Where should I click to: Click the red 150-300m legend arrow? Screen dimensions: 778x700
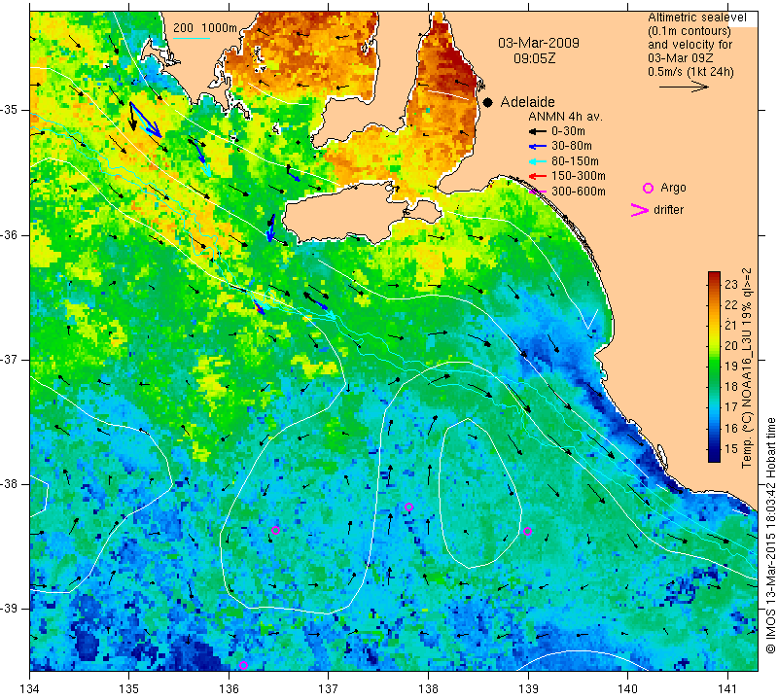(538, 176)
